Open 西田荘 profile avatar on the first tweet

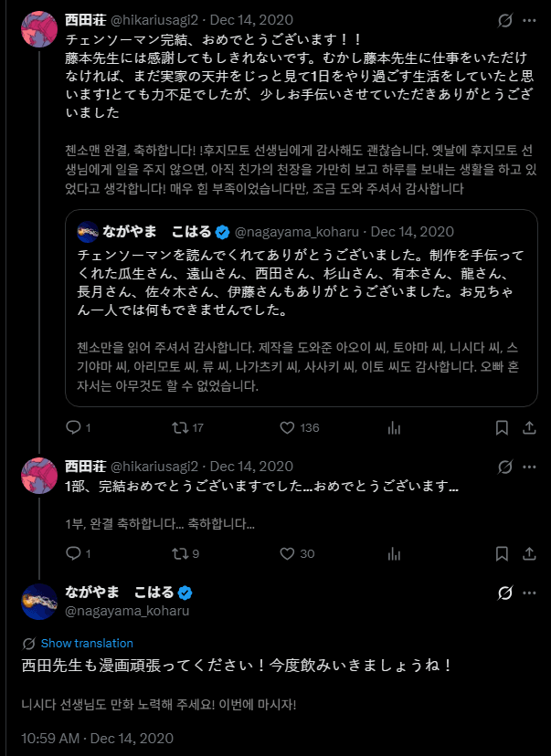[39, 29]
